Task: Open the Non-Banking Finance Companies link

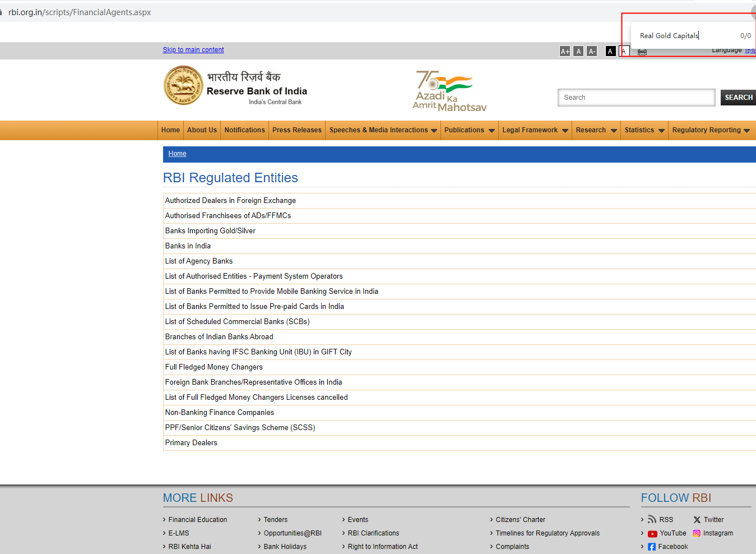Action: point(219,413)
